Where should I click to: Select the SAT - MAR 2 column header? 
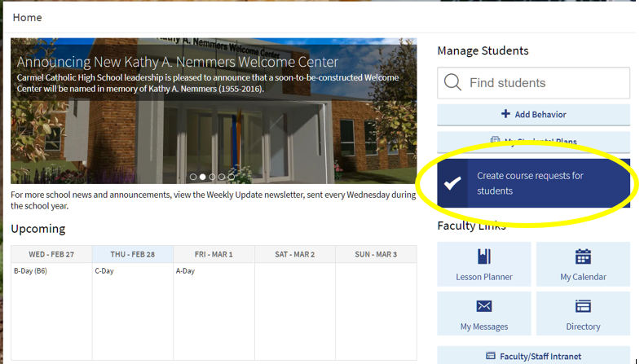click(295, 254)
